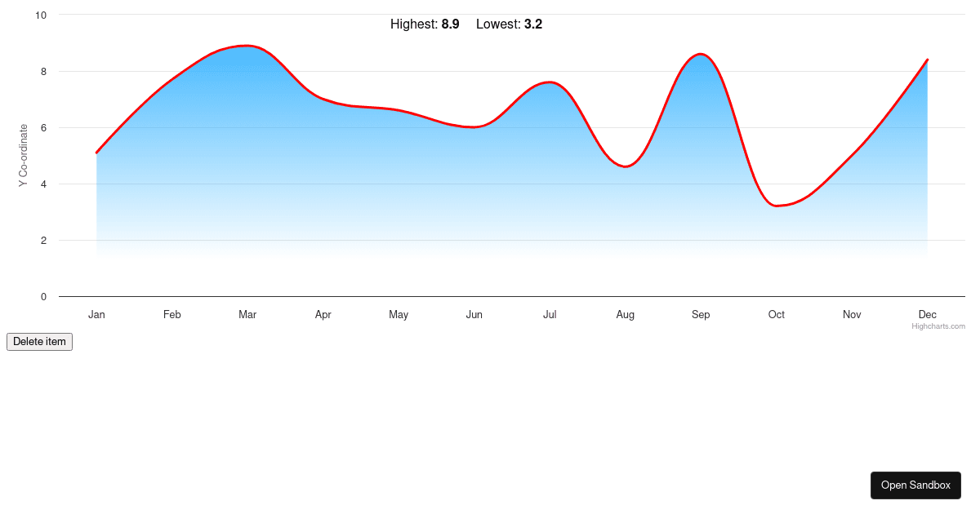Image resolution: width=980 pixels, height=514 pixels.
Task: Click the July local peak
Action: coord(549,82)
